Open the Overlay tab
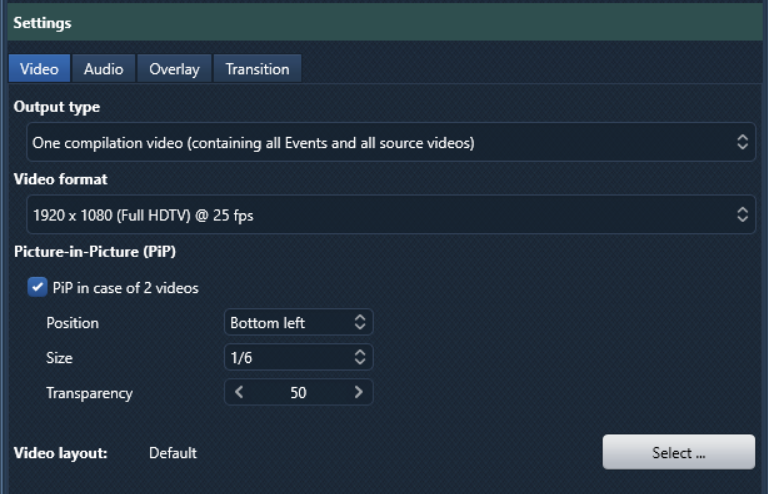 174,69
